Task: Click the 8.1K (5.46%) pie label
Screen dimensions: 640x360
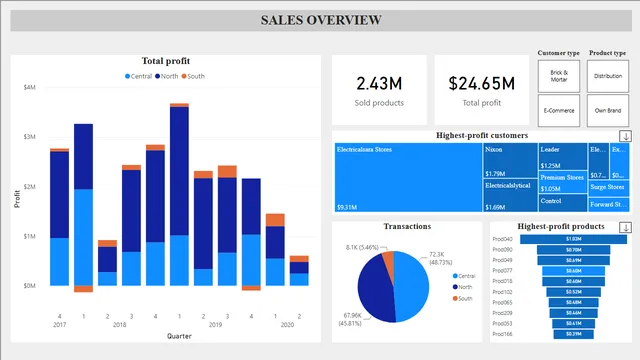Action: click(x=362, y=247)
